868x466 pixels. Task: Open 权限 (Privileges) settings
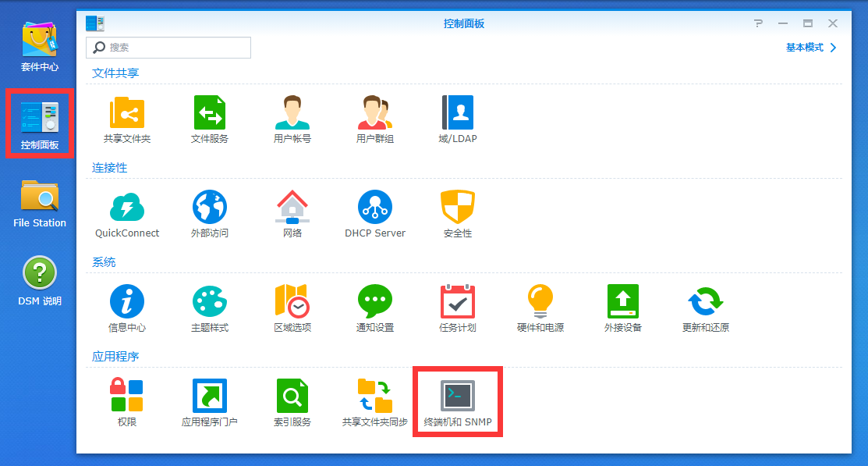127,403
